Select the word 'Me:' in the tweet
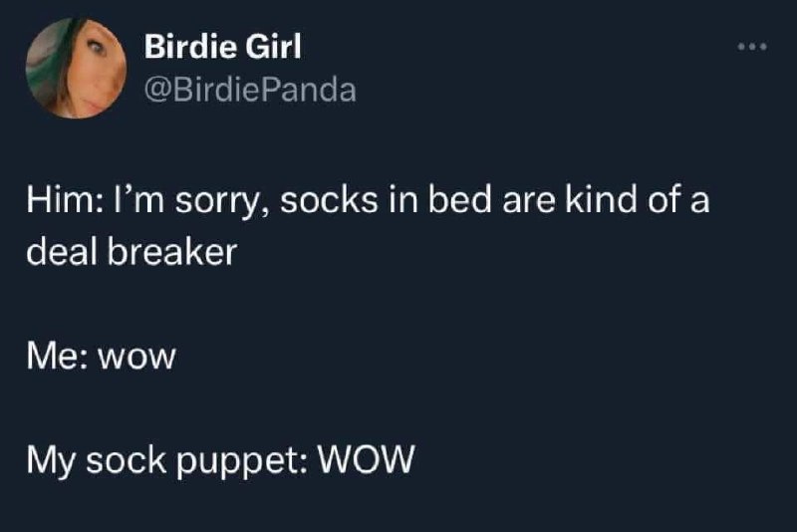The width and height of the screenshot is (797, 532). [x=58, y=356]
